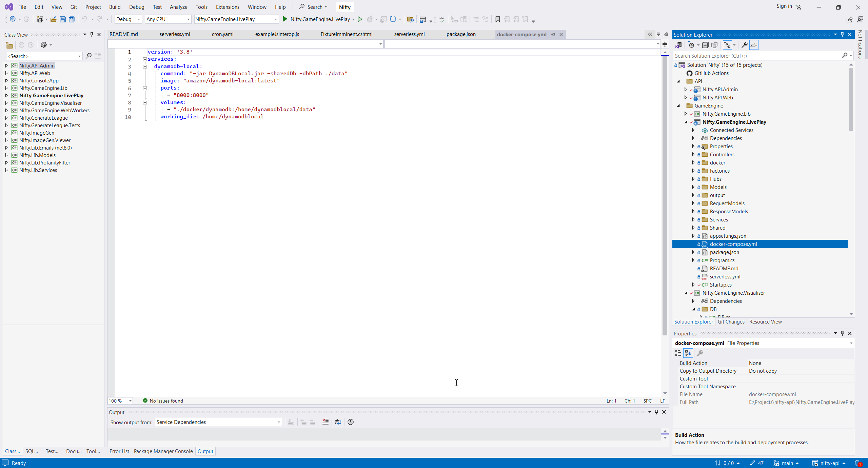Screen dimensions: 868x468
Task: Clear all output in Output panel
Action: 325,422
